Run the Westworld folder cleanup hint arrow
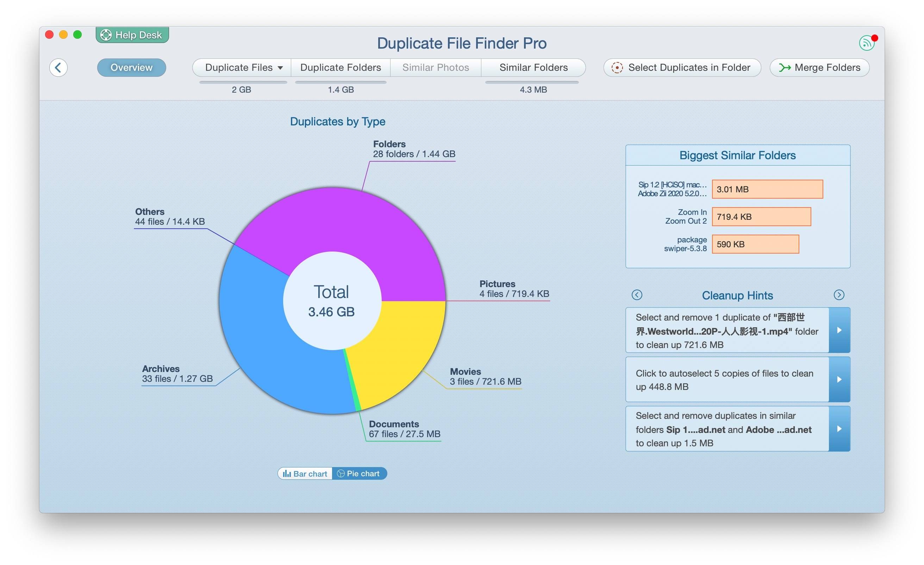 (839, 330)
